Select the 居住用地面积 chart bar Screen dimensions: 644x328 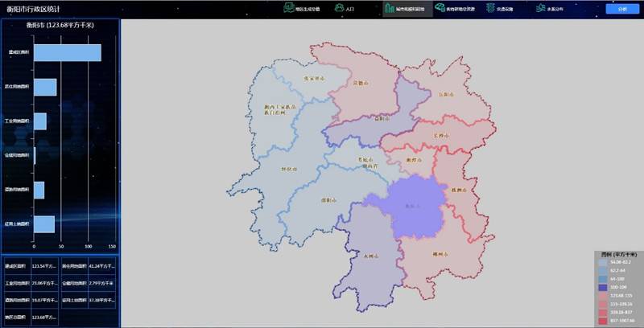pyautogui.click(x=45, y=87)
